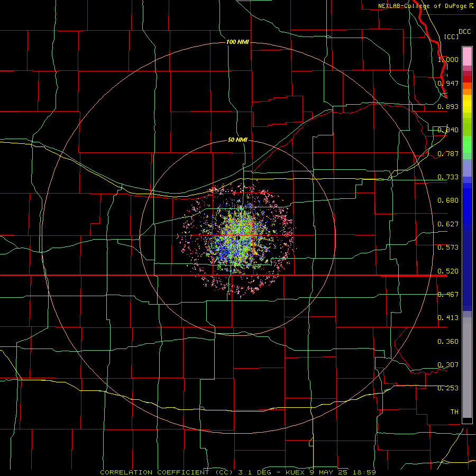This screenshot has height=476, width=476.
Task: Select the 0.893 legend value
Action: coord(448,106)
